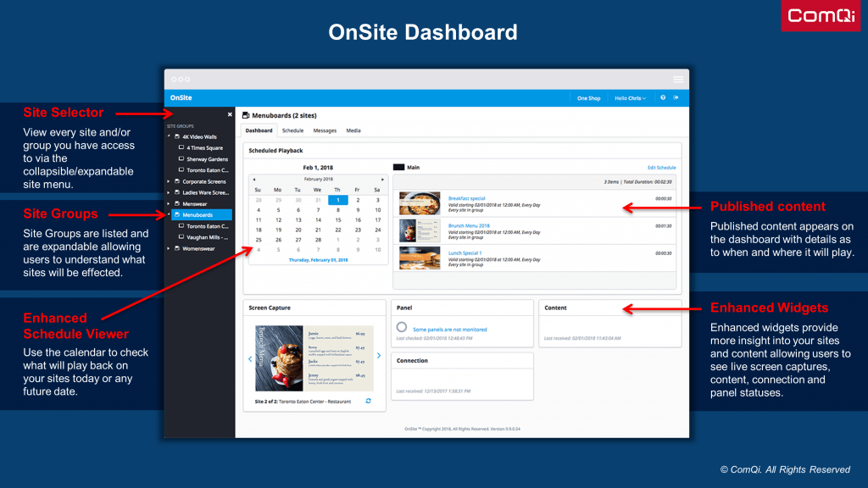This screenshot has width=868, height=488.
Task: Show next screen capture slide
Action: point(379,356)
